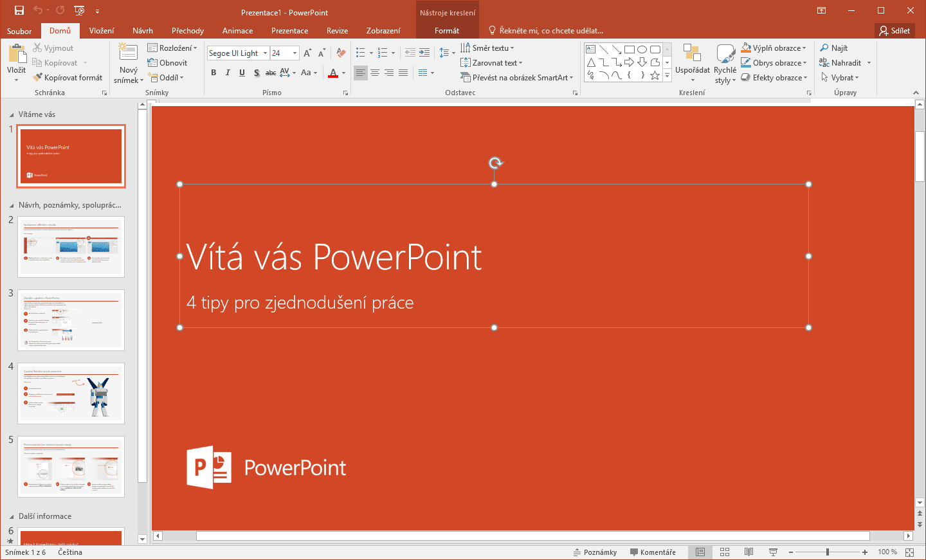Open the font size 24 dropdown

(x=295, y=53)
